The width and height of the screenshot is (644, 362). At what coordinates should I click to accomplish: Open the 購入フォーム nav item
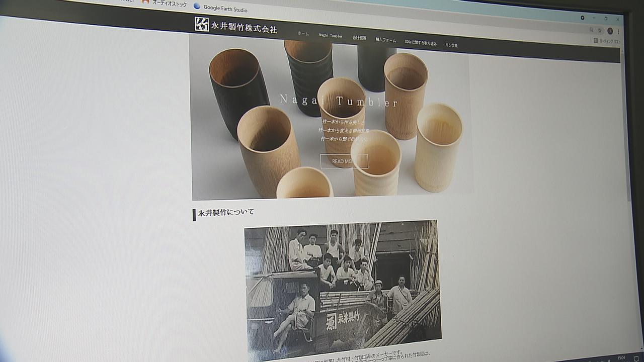tap(386, 40)
